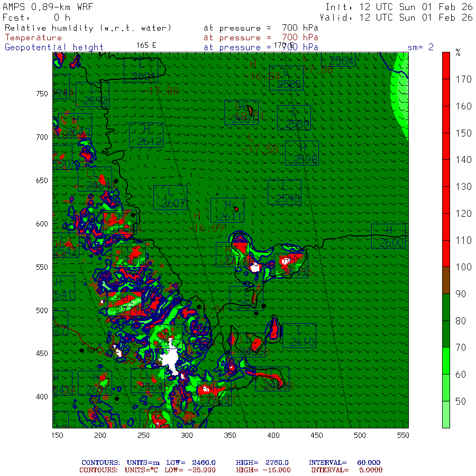Click the 150 label on the horizontal axis
Image resolution: width=476 pixels, height=476 pixels.
click(x=57, y=435)
